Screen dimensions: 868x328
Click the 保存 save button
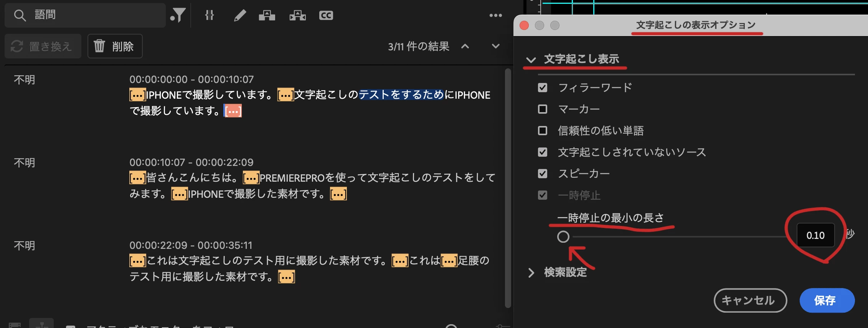pyautogui.click(x=827, y=300)
